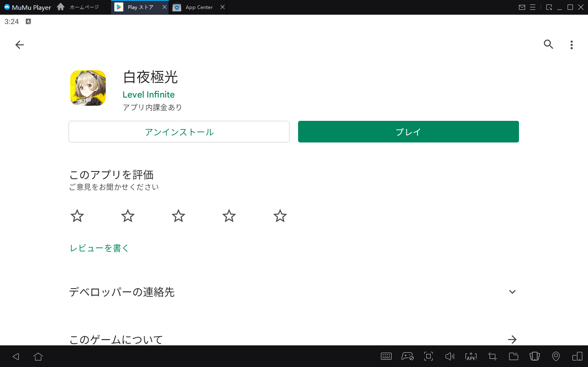Image resolution: width=588 pixels, height=367 pixels.
Task: Open MuMu Player mail icon
Action: coord(522,7)
